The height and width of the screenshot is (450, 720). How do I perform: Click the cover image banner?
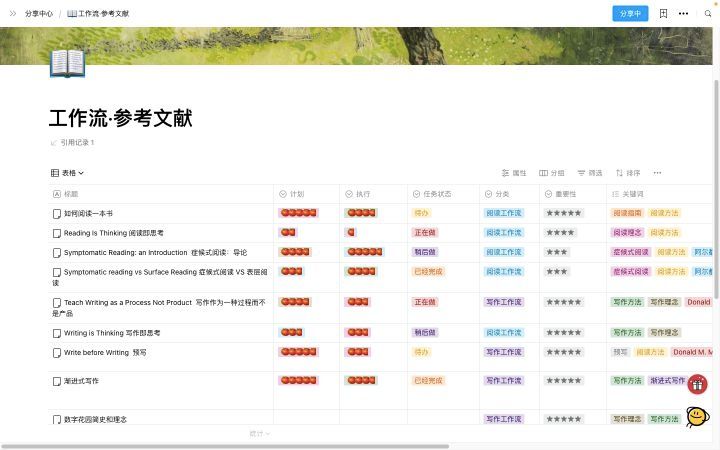356,45
